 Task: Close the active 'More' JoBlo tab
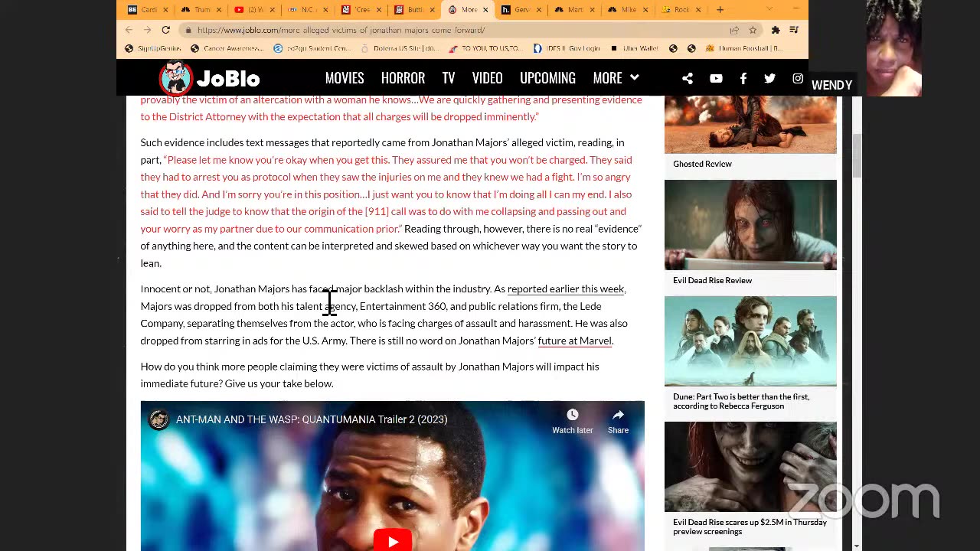tap(485, 10)
